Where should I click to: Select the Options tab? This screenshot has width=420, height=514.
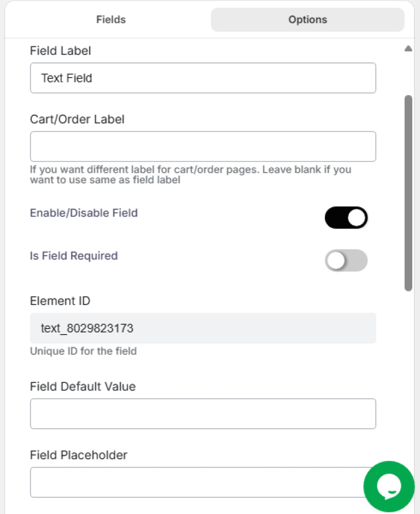[307, 20]
